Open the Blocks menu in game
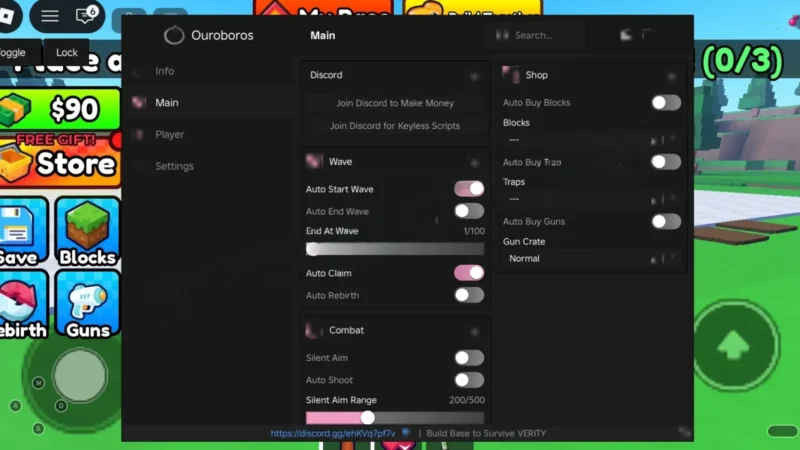Viewport: 800px width, 450px height. [x=87, y=232]
